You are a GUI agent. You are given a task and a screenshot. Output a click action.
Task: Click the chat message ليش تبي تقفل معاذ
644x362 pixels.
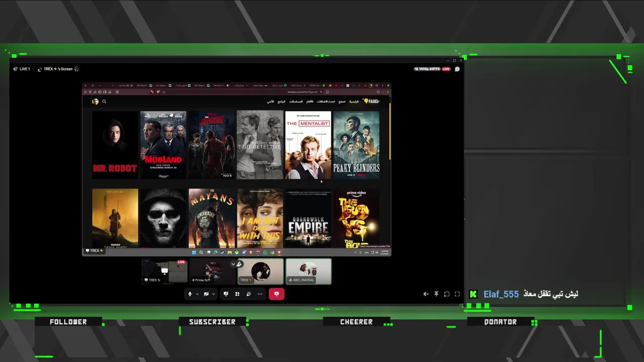pyautogui.click(x=550, y=294)
